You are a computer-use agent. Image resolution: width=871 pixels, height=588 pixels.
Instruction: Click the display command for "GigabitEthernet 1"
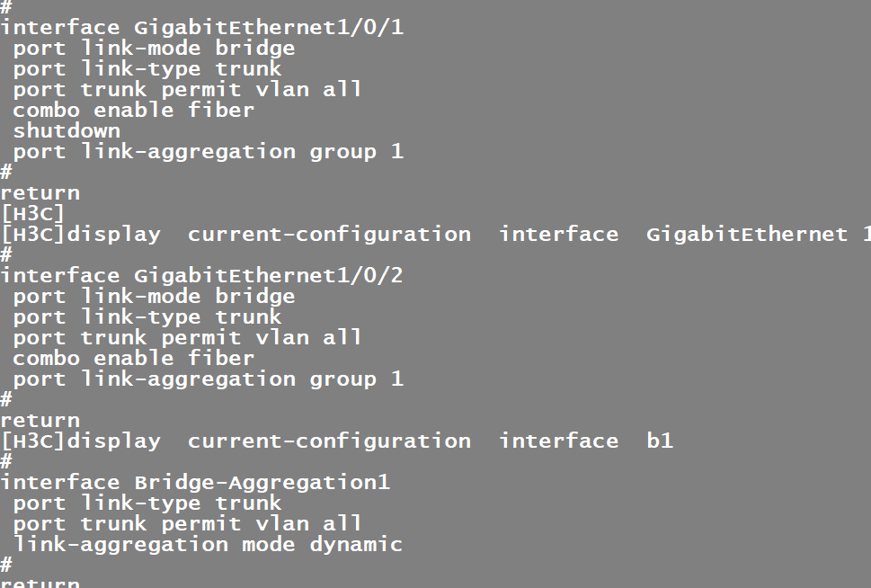tap(435, 235)
